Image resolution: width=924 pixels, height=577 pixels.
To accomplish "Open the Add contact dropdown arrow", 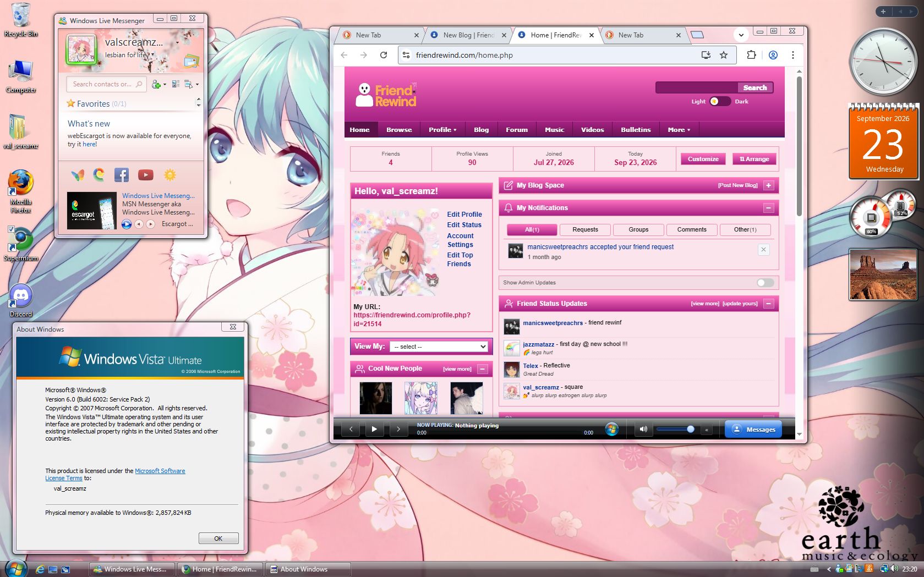I will point(165,85).
